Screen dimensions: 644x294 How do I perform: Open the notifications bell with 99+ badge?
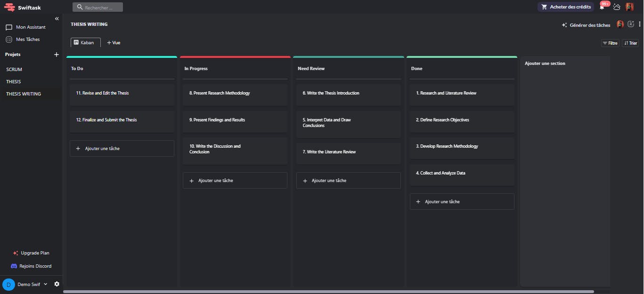click(602, 7)
